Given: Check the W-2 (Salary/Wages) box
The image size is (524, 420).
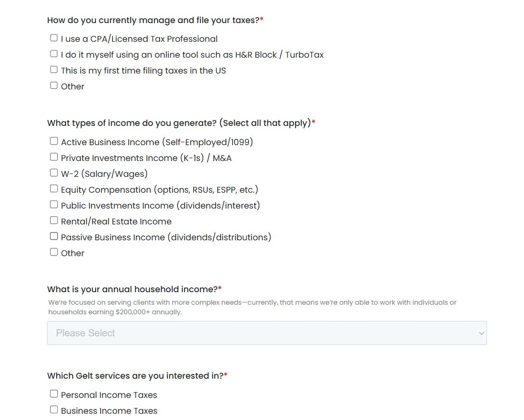Looking at the screenshot, I should point(54,173).
